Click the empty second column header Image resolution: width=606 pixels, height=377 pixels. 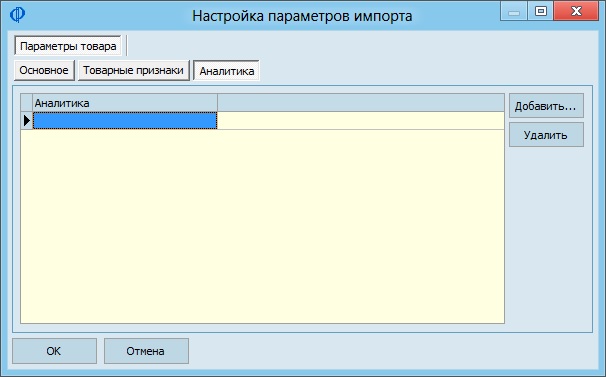(361, 103)
